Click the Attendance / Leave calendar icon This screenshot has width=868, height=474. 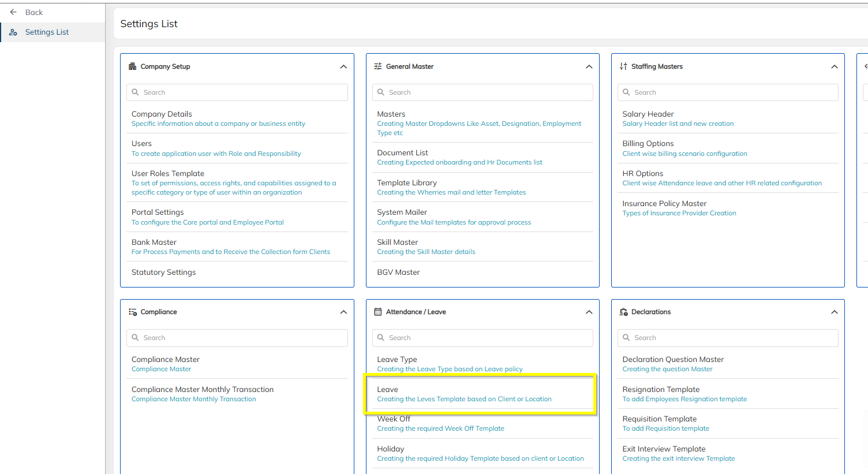point(378,312)
